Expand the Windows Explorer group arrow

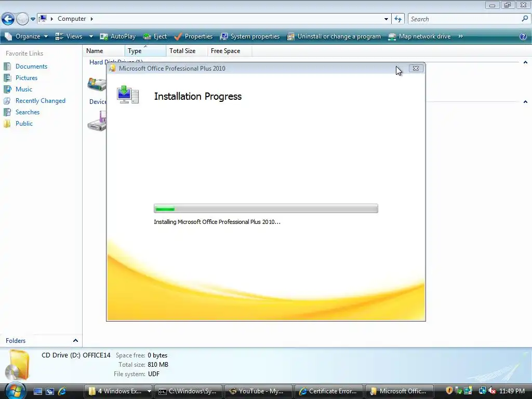tap(149, 391)
